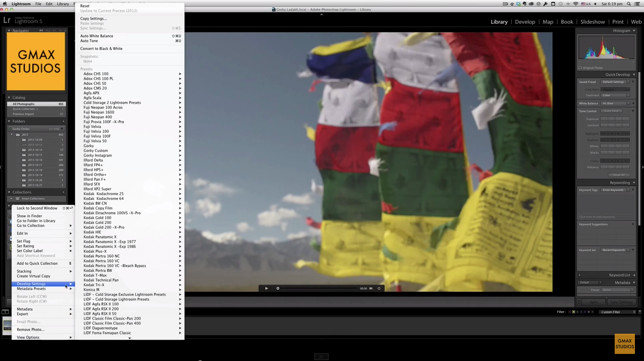The width and height of the screenshot is (644, 361).
Task: Select the 2013-10-17 folder
Action: 36,165
